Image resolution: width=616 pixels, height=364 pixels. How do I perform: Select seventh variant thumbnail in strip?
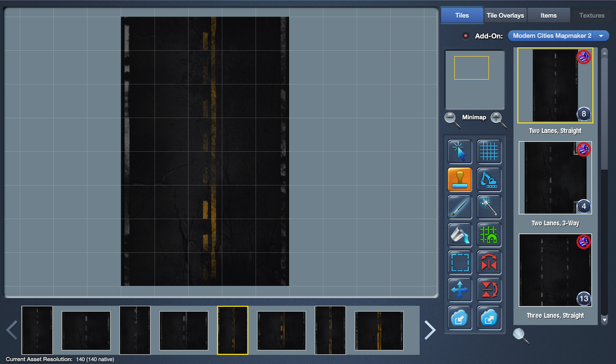[330, 330]
